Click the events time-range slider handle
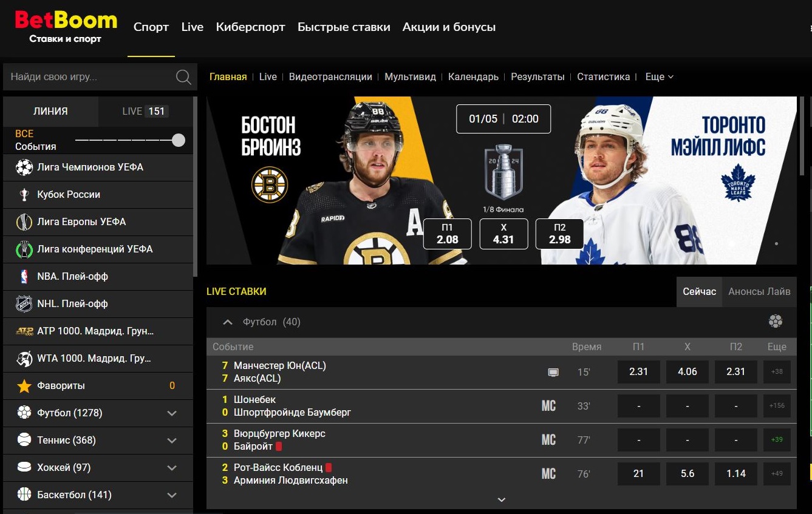This screenshot has width=812, height=514. pyautogui.click(x=179, y=140)
